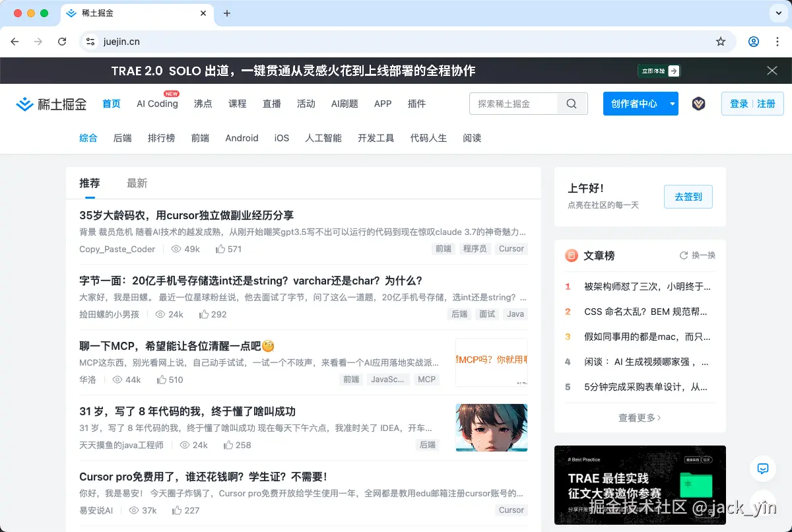Click the browser forward arrow

click(x=38, y=42)
